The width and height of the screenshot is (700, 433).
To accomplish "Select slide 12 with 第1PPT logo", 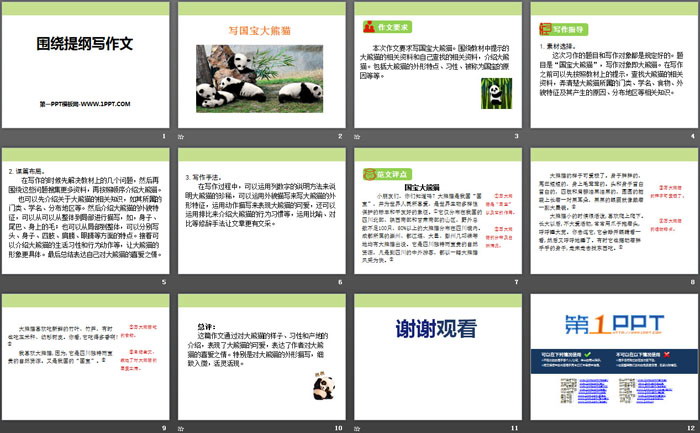I will [x=614, y=357].
